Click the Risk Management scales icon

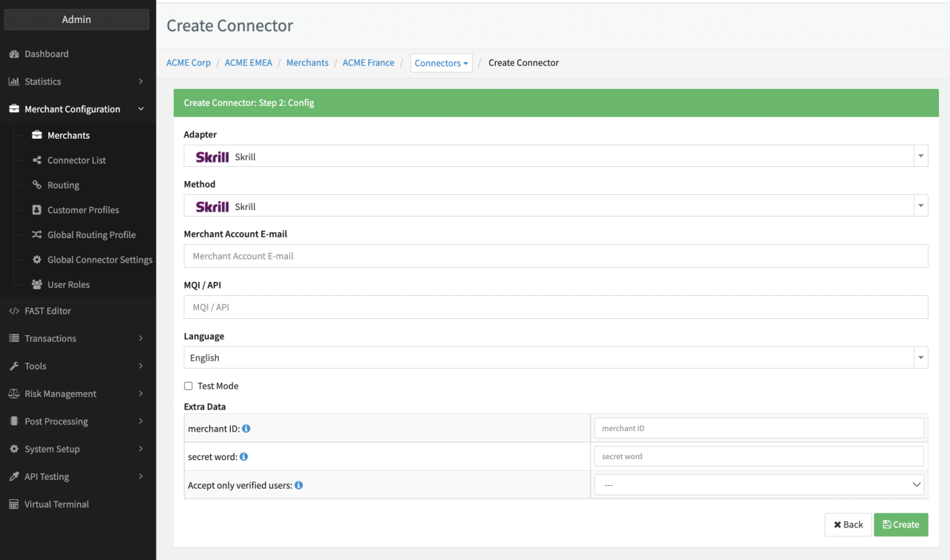point(13,394)
